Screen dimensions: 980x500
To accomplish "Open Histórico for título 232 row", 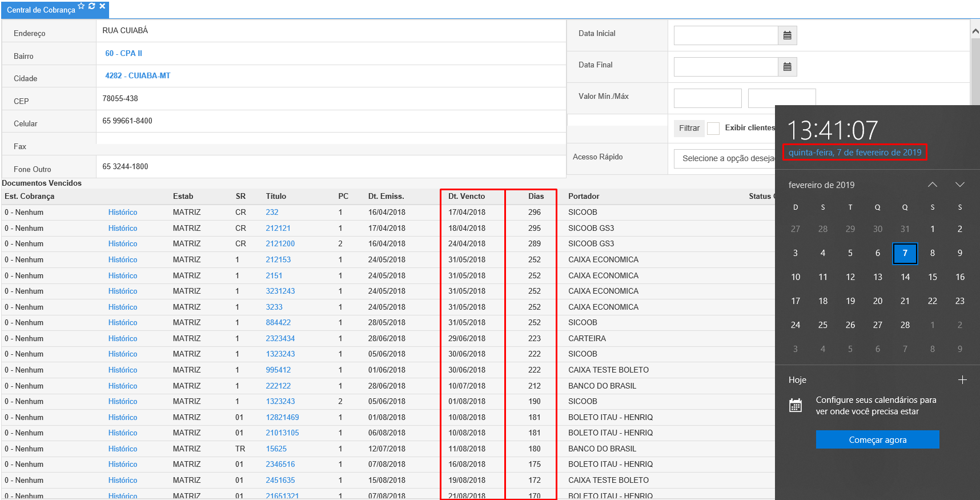I will pos(123,212).
